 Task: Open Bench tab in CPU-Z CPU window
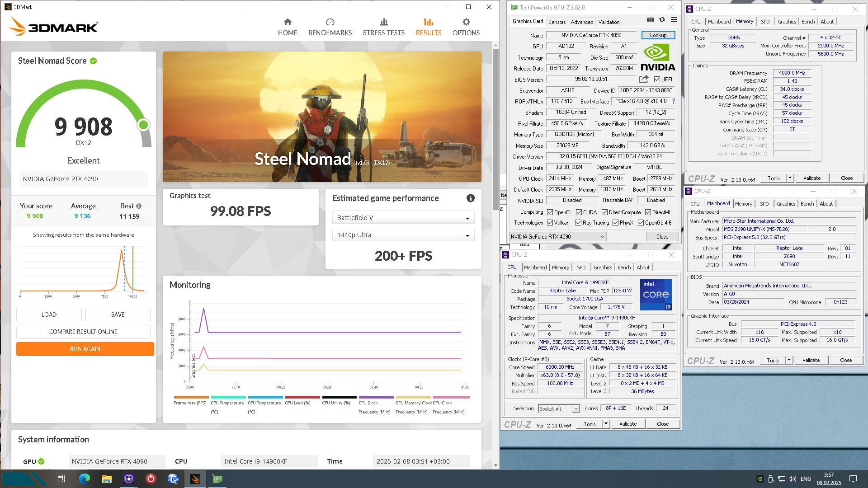pos(624,267)
